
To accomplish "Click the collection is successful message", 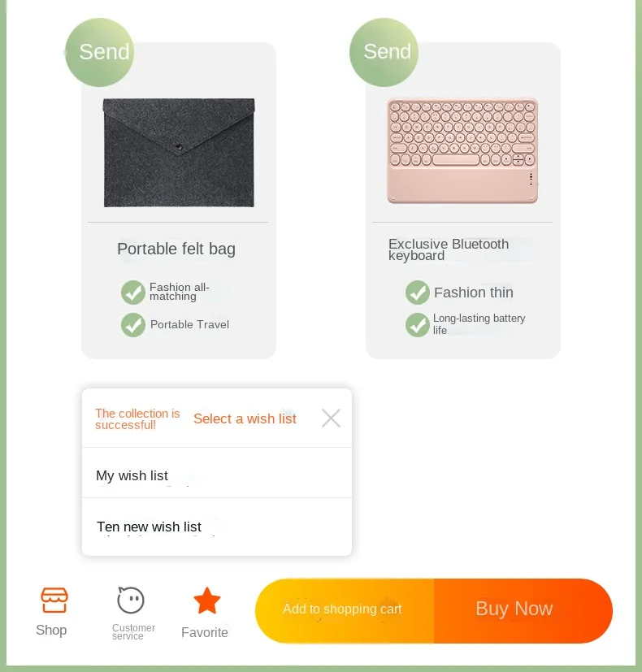I will pos(137,418).
